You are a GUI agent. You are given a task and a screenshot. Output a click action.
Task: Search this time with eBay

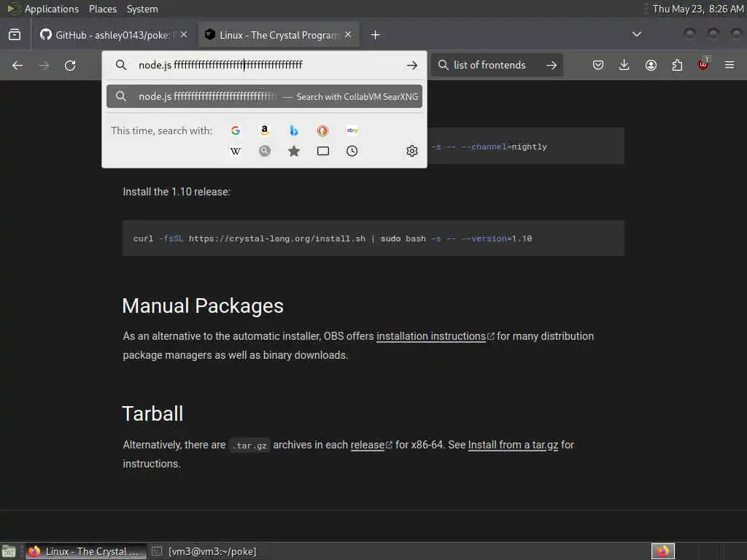coord(352,131)
